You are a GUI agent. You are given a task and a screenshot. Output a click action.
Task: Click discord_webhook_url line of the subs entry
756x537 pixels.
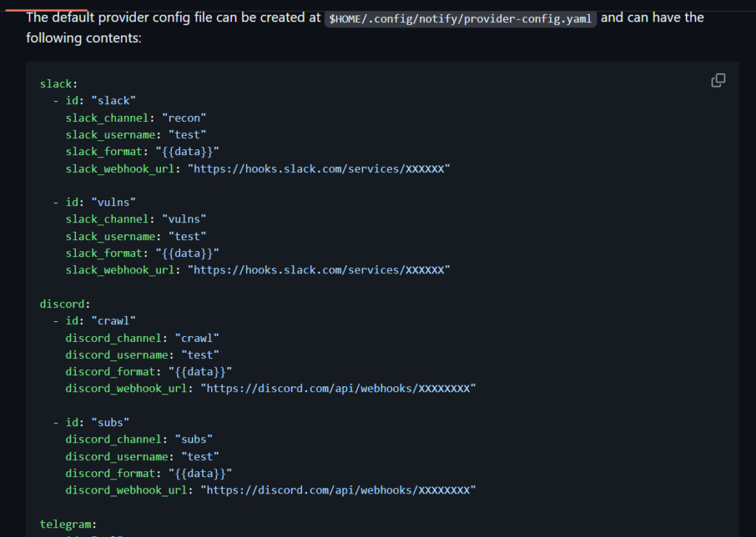coord(270,490)
